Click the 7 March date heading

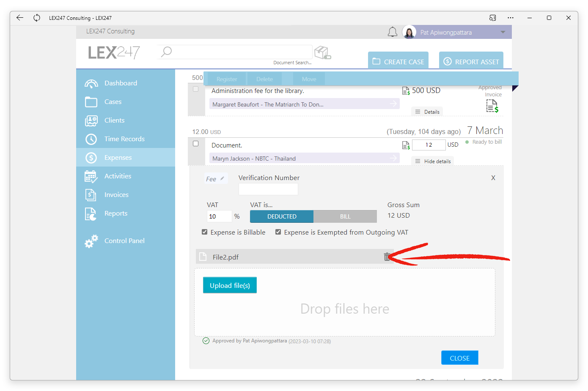pos(485,130)
